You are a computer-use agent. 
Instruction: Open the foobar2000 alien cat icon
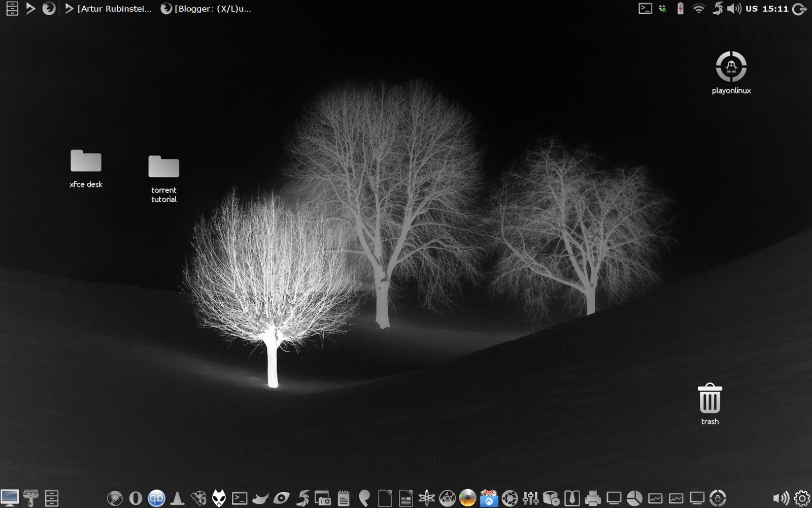click(x=219, y=498)
